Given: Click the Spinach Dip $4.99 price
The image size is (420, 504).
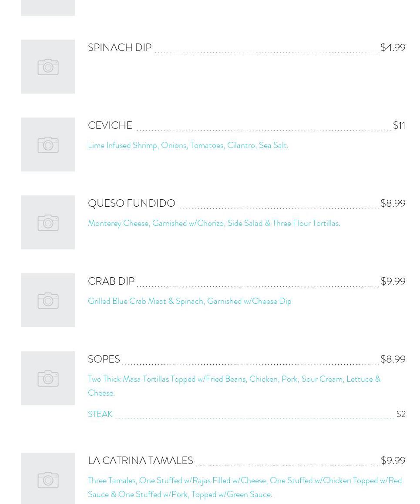Looking at the screenshot, I should [393, 47].
